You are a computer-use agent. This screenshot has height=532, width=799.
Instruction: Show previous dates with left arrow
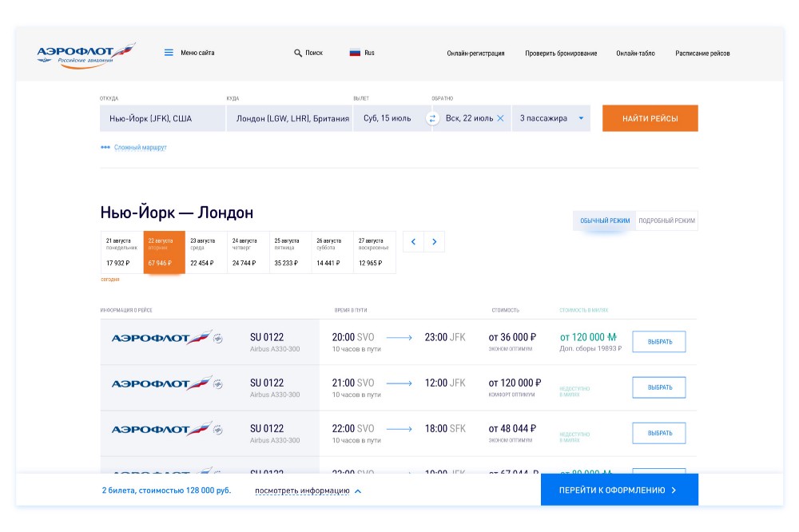point(413,241)
